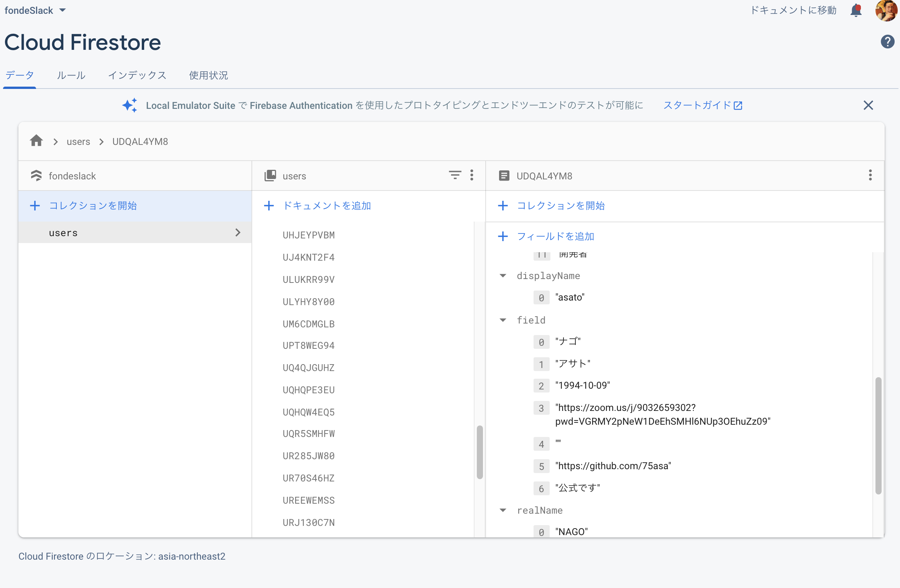Click plus icon to add field
The width and height of the screenshot is (900, 588).
503,236
